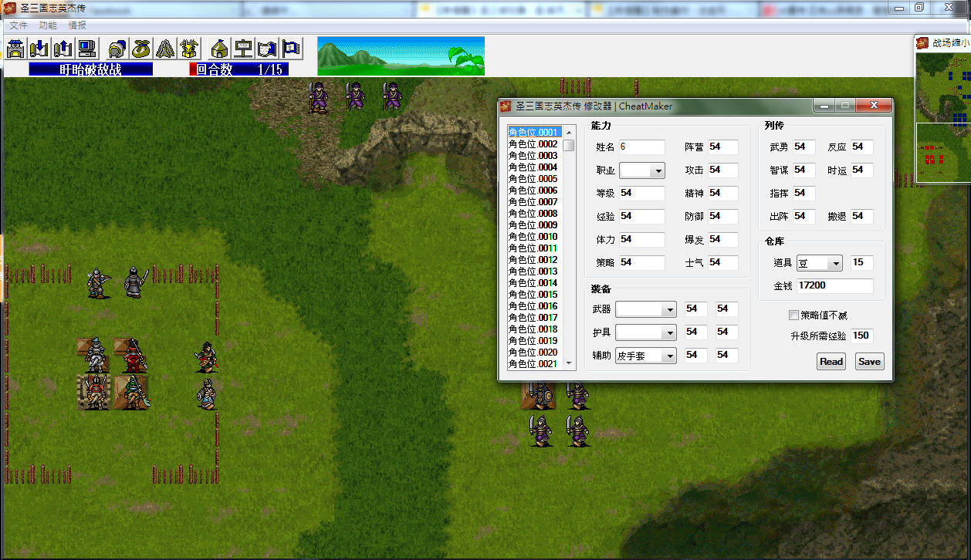Open the 情报 menu
Screen dimensions: 971x560
[77, 25]
